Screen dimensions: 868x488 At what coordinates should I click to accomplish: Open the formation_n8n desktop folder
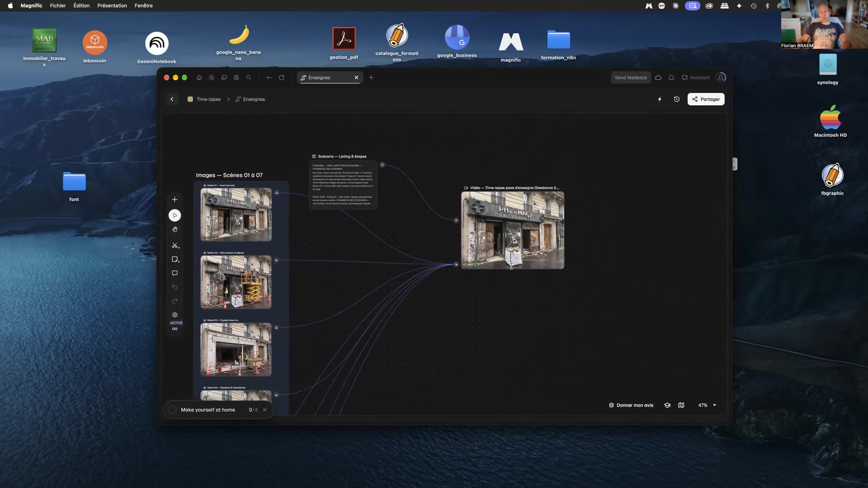pyautogui.click(x=558, y=44)
